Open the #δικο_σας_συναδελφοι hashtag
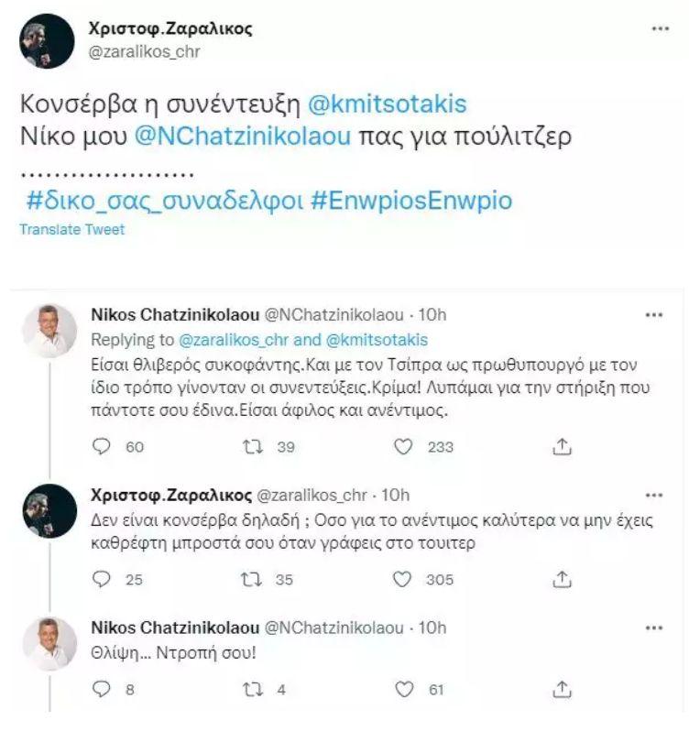Image resolution: width=700 pixels, height=742 pixels. coord(165,202)
